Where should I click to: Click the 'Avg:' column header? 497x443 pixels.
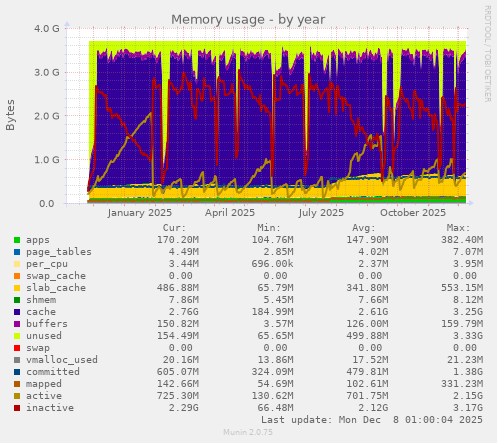364,228
